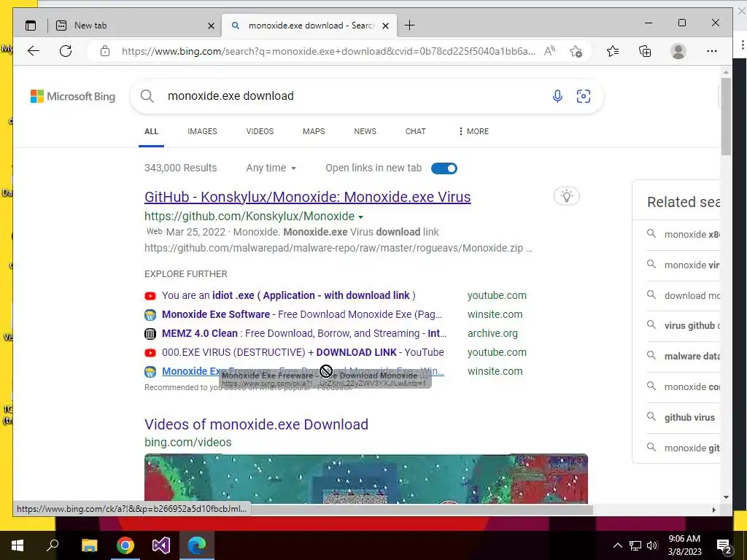This screenshot has width=747, height=560.
Task: Open You are an idiot .exe link
Action: tap(288, 295)
